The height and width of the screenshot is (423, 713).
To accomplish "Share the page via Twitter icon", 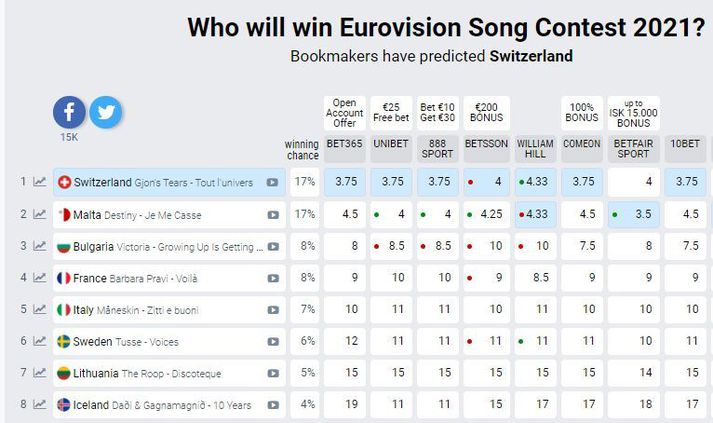I will pyautogui.click(x=105, y=112).
